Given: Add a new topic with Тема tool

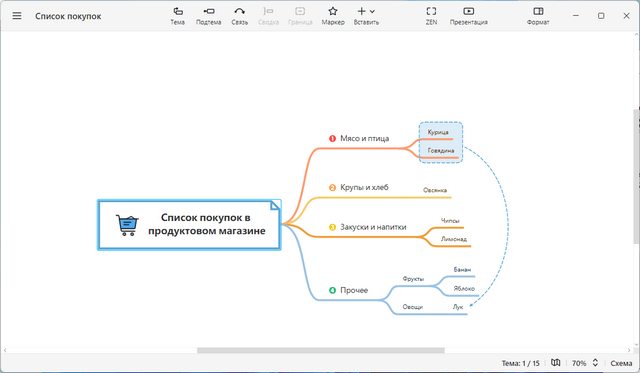Looking at the screenshot, I should point(178,16).
